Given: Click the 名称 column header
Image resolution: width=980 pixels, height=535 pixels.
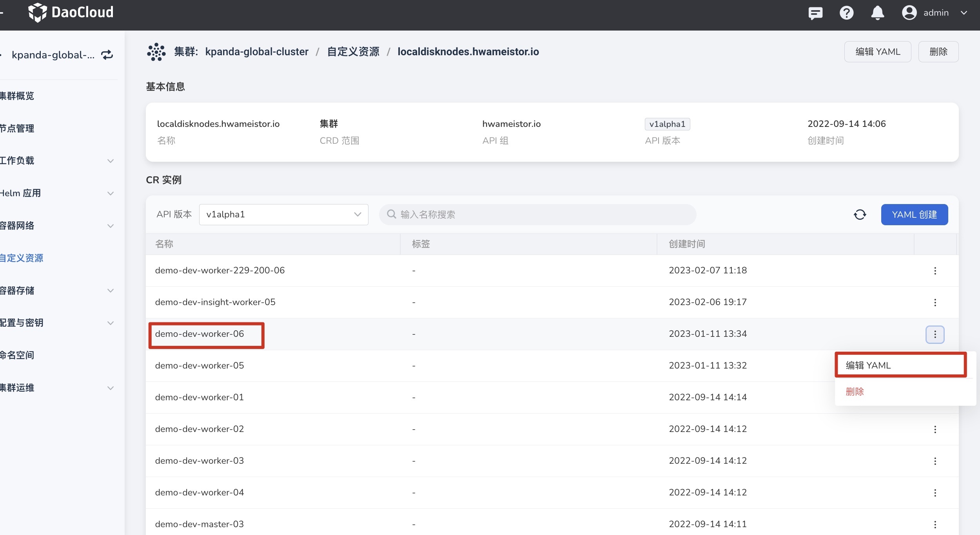Looking at the screenshot, I should click(164, 244).
